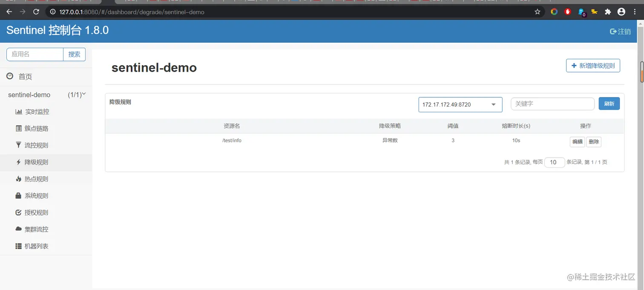Click the (1/1) machine count text
Viewport: 644px width, 290px height.
tap(75, 95)
